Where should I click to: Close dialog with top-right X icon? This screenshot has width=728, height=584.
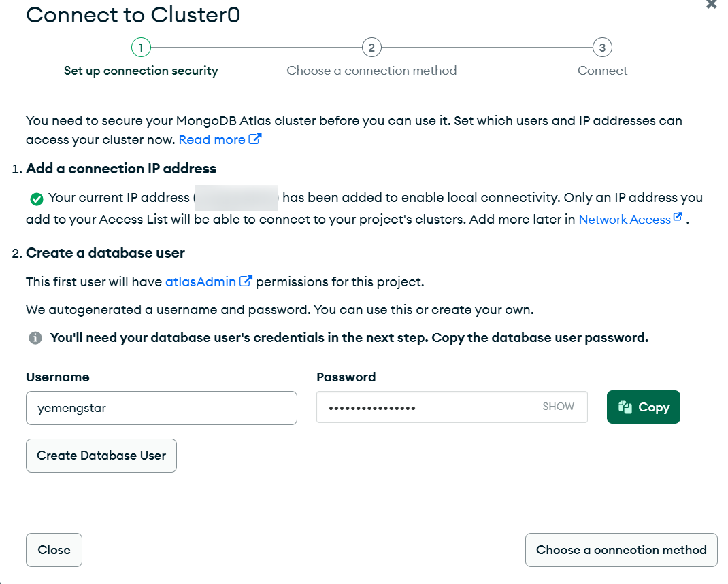coord(711,4)
